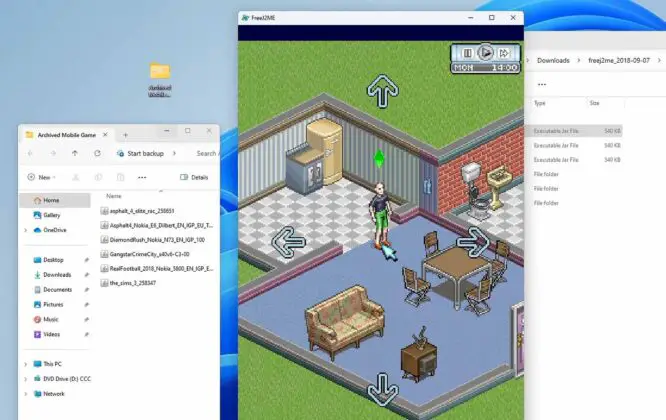The height and width of the screenshot is (420, 666).
Task: Select file GangstarCrimeCity_s40v6-C3-00
Action: tap(145, 254)
